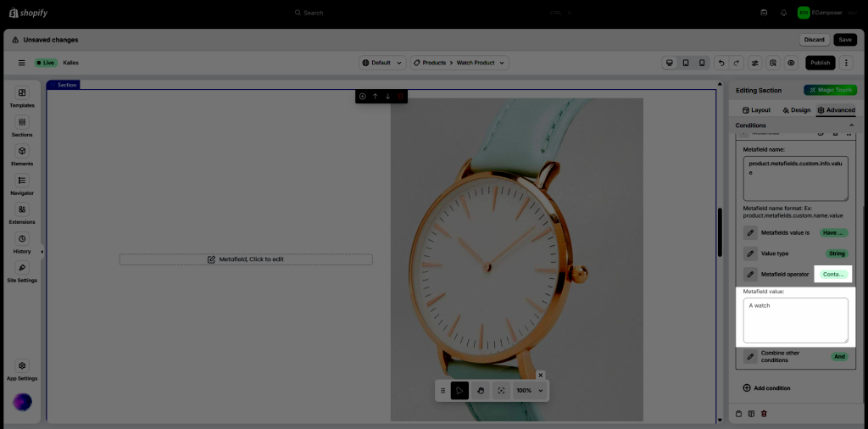This screenshot has width=868, height=429.
Task: Open the 100% zoom level control
Action: [530, 391]
